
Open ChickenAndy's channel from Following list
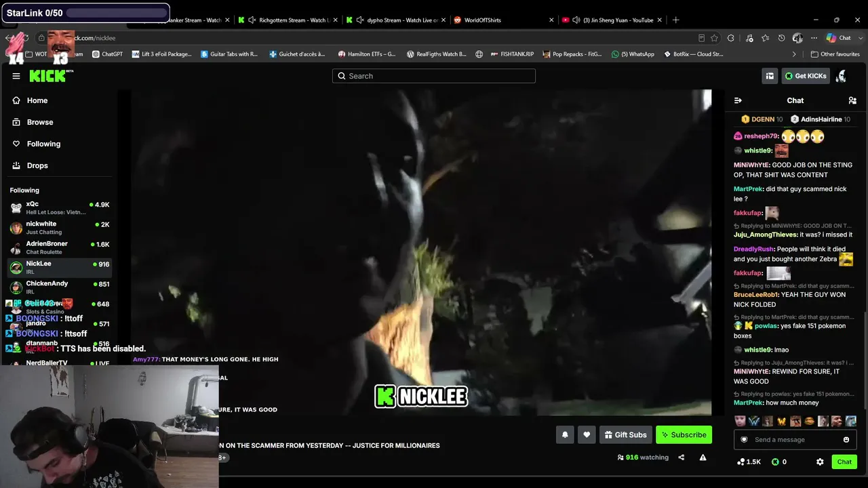60,287
